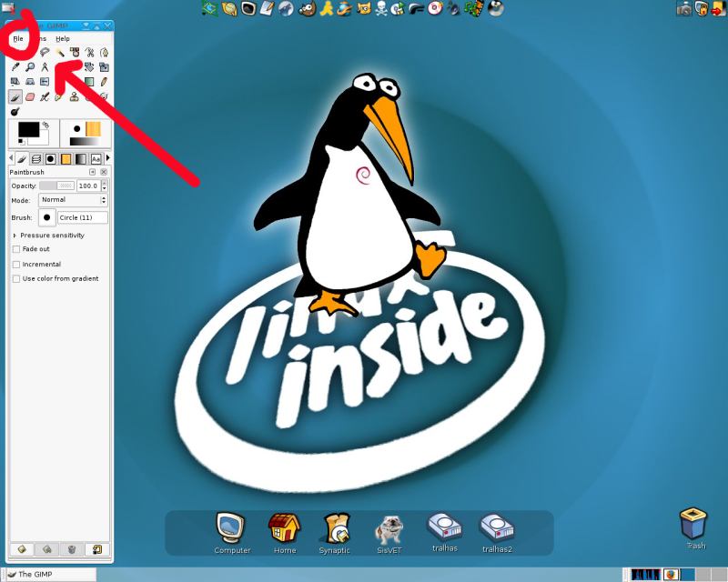Select the Scale tool

click(104, 66)
